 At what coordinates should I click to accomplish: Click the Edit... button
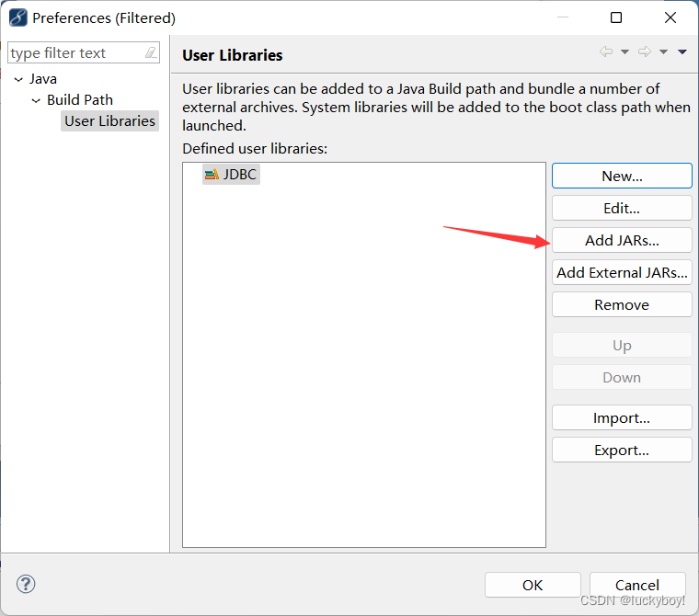coord(622,208)
